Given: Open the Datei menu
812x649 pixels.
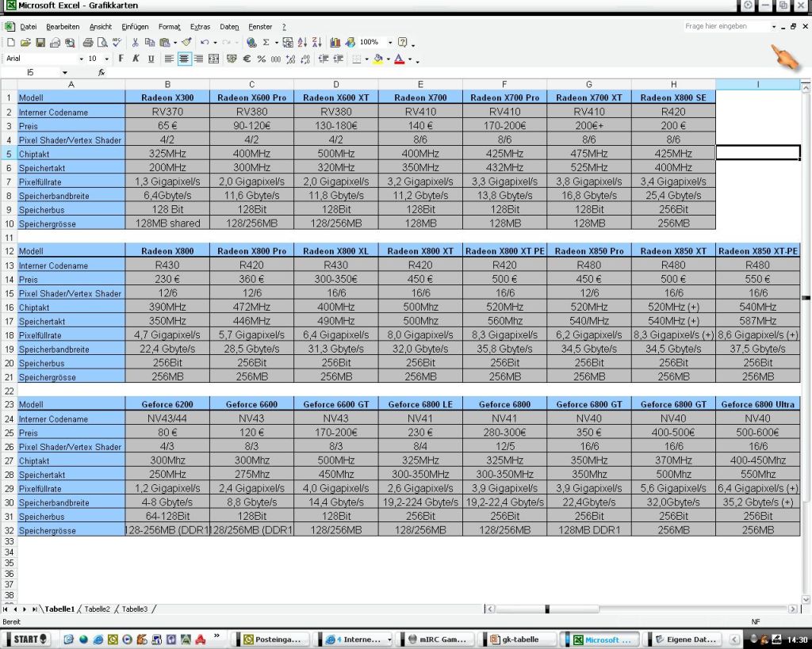Looking at the screenshot, I should pos(28,27).
